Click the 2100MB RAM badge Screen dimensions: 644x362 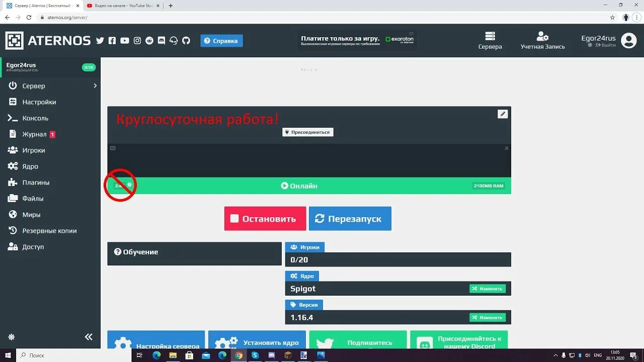coord(488,186)
